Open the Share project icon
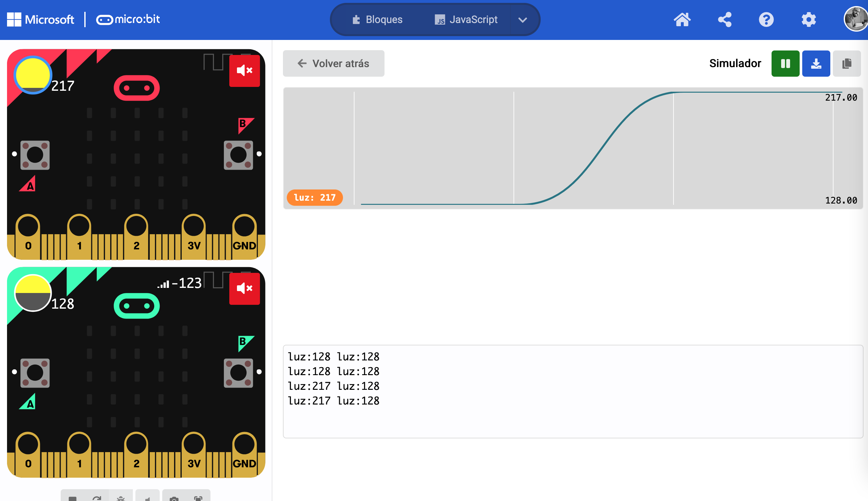Screen dimensions: 868x501 point(725,19)
